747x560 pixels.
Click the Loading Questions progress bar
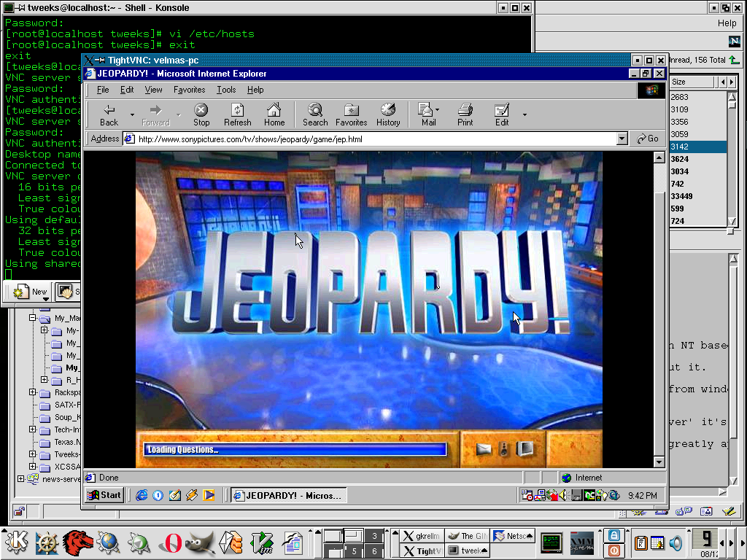(x=295, y=449)
